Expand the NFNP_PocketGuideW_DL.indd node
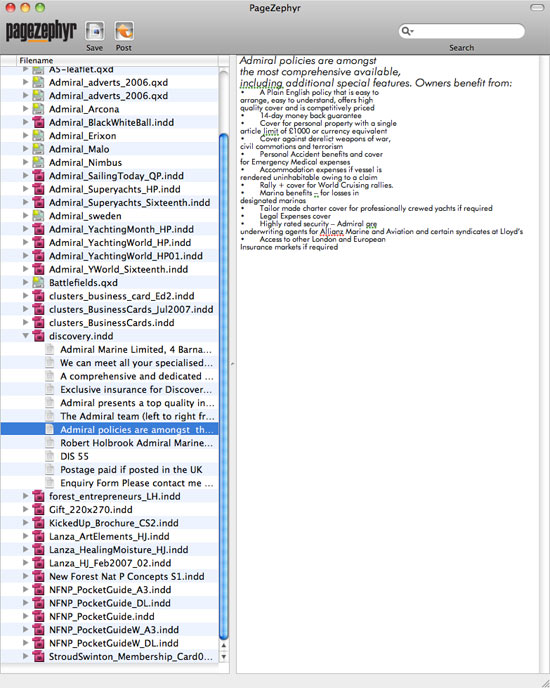The image size is (550, 688). click(x=25, y=643)
